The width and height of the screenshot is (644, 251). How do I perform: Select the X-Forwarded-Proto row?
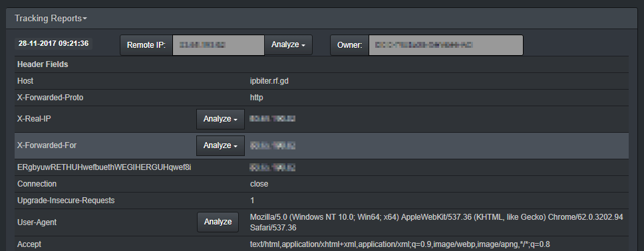point(321,98)
